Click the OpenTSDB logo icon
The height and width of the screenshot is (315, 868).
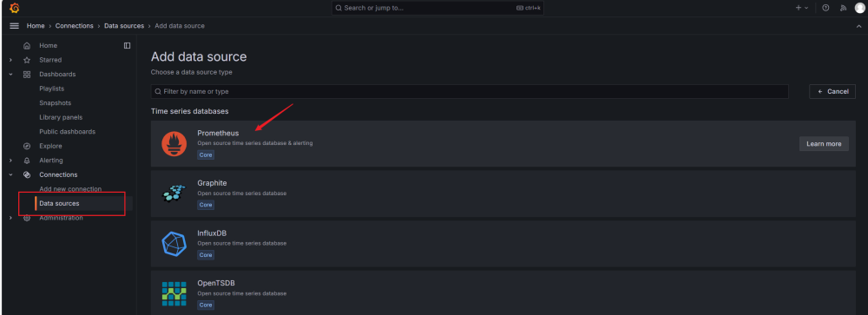coord(174,293)
